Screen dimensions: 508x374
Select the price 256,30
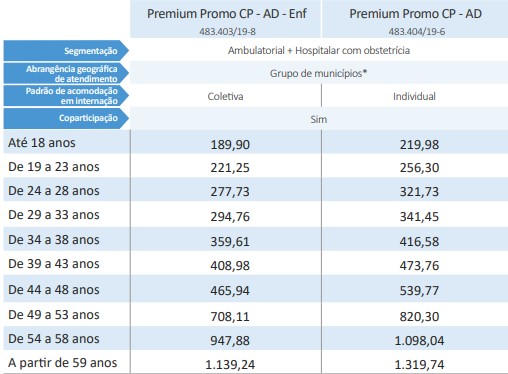(x=419, y=168)
